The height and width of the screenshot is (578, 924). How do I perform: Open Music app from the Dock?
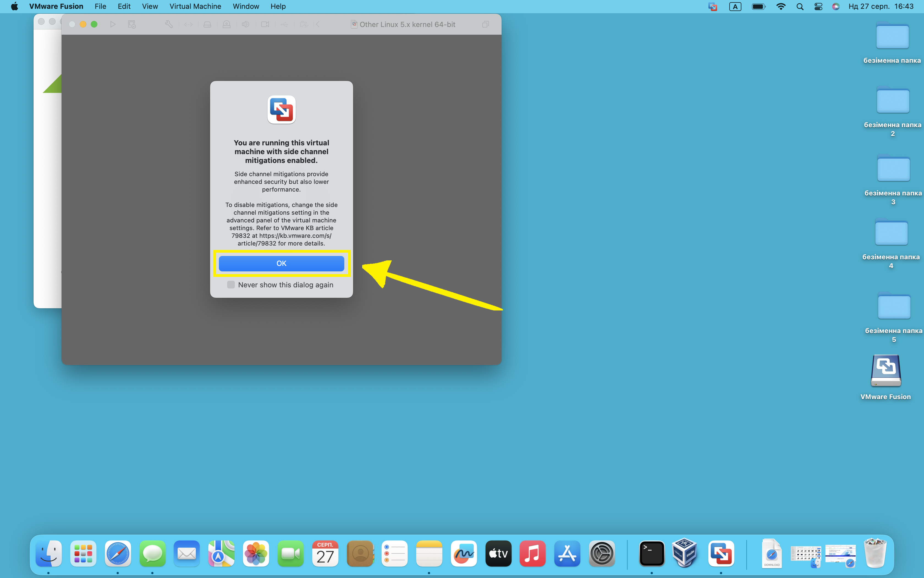533,554
